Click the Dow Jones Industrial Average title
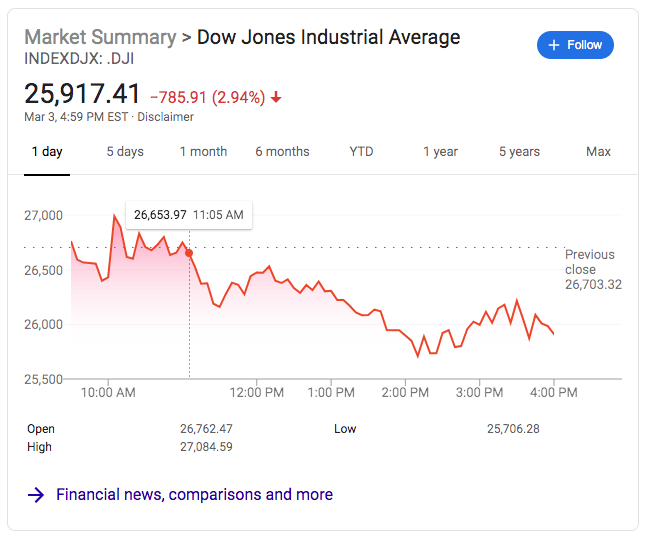Screen dimensions: 645x539 point(328,37)
